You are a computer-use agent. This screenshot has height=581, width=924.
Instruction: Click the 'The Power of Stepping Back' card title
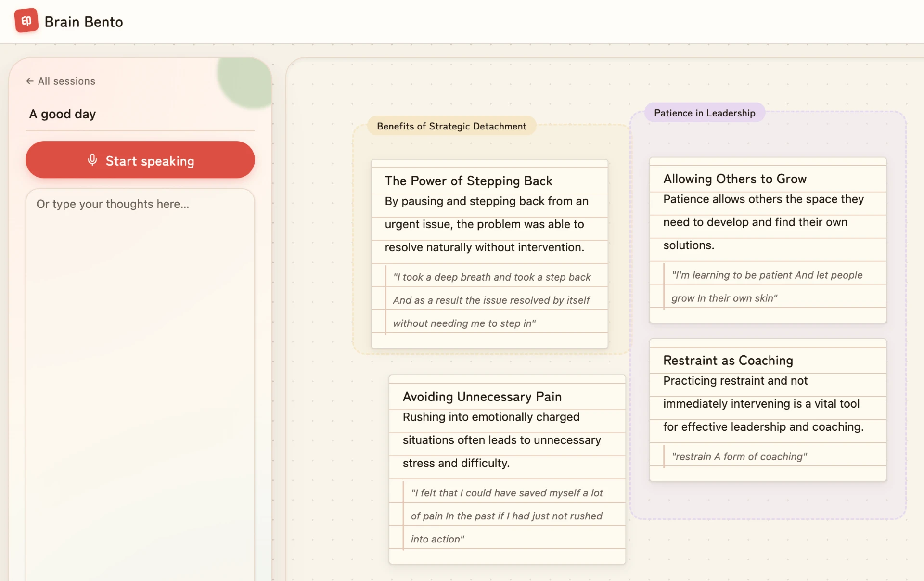tap(468, 181)
